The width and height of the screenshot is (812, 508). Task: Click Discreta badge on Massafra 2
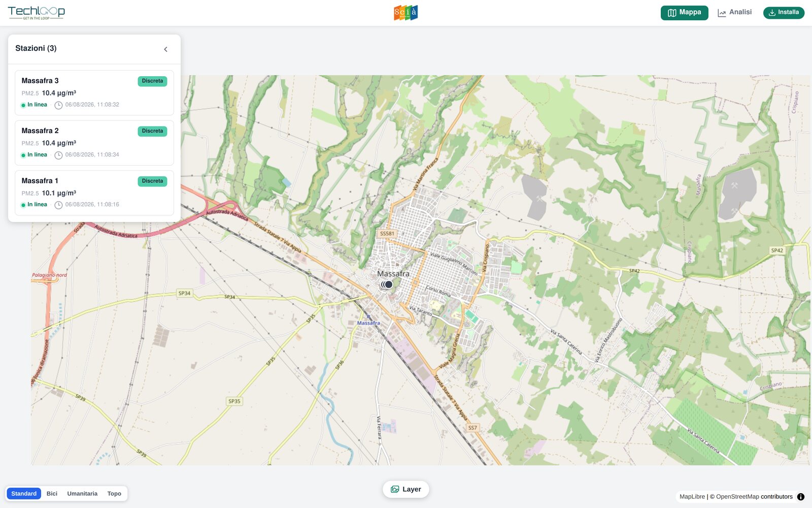tap(152, 131)
